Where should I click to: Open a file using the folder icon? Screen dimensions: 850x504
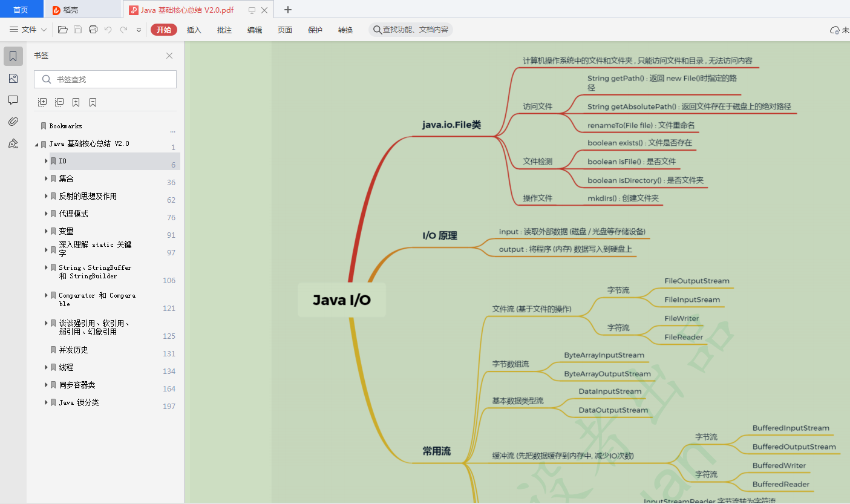point(62,29)
